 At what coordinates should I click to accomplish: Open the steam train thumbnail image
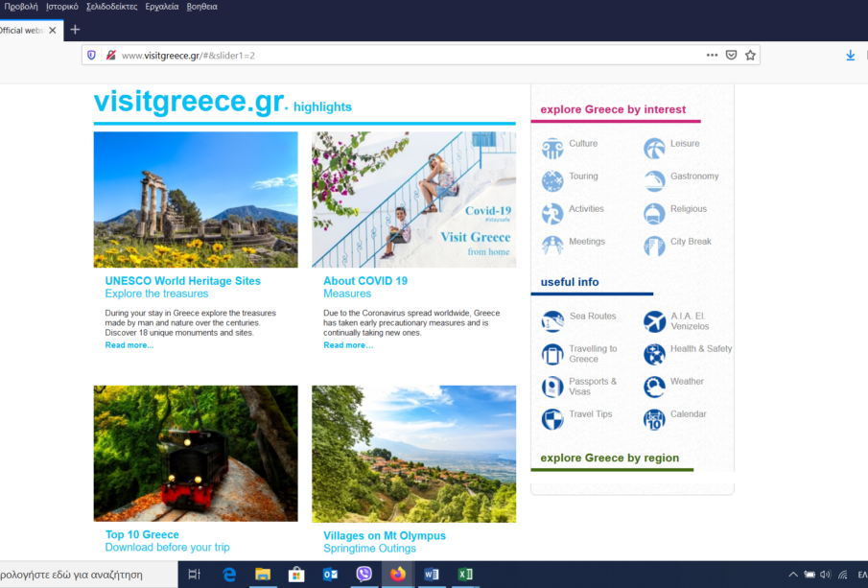[196, 453]
